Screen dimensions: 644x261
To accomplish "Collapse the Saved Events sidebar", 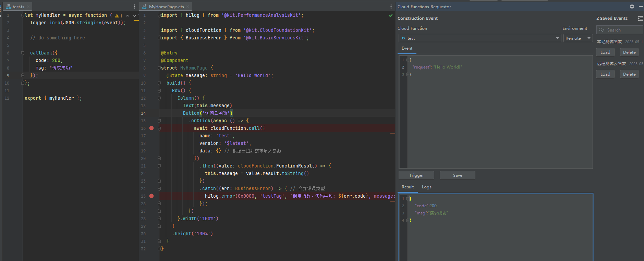I will click(640, 18).
